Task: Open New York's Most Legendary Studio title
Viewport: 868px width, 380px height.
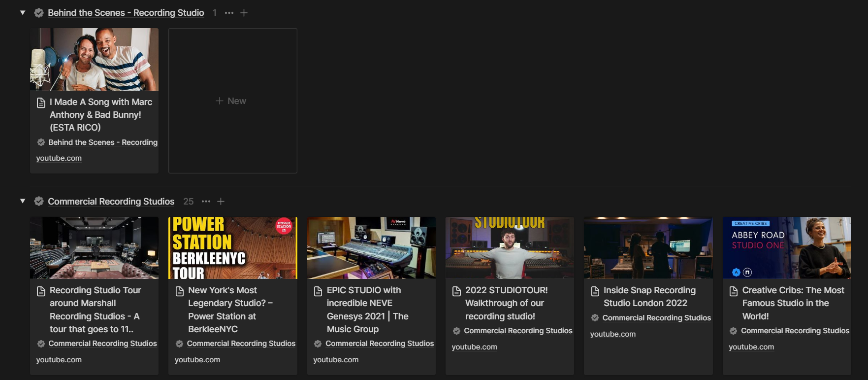Action: [x=230, y=310]
